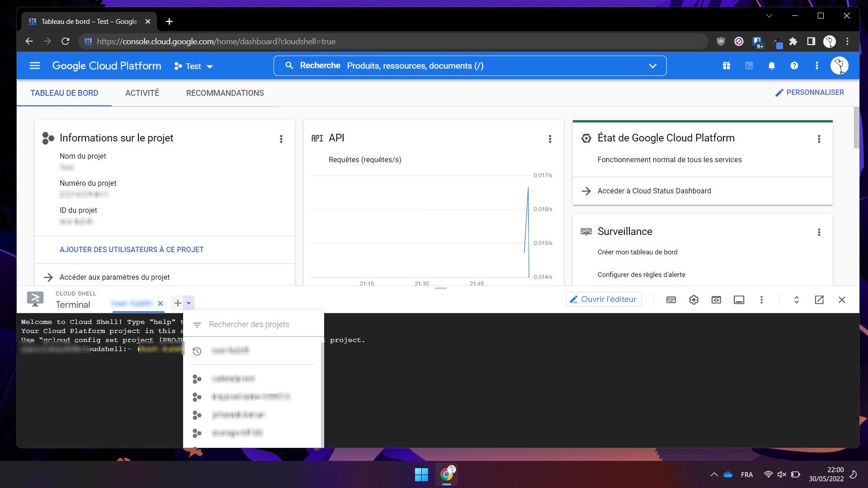Open the Windows Start menu
868x488 pixels.
pos(421,474)
